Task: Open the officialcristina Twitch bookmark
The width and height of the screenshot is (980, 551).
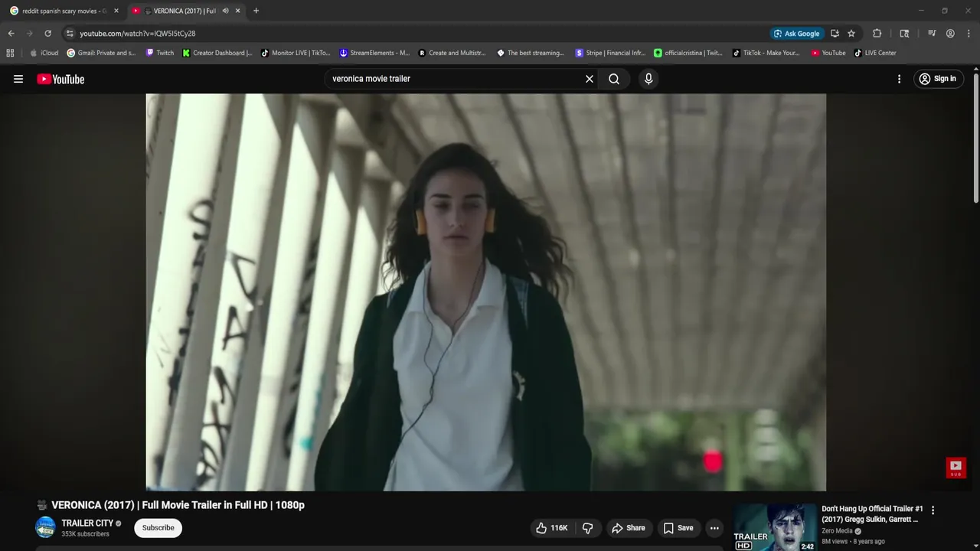Action: [x=688, y=53]
